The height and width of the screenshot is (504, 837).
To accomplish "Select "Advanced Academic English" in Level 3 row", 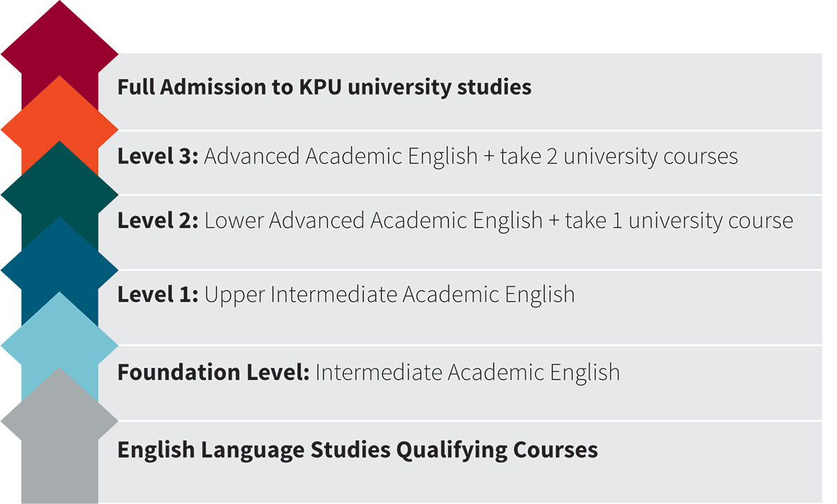I will point(340,156).
